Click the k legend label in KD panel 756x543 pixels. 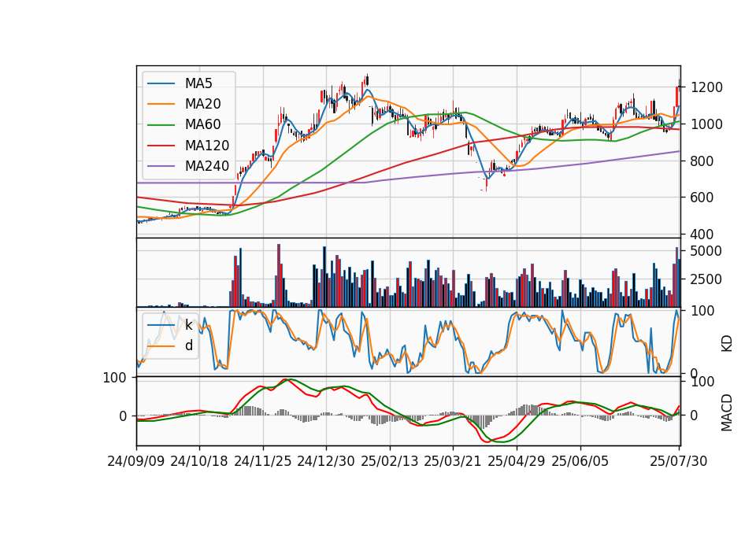(x=188, y=325)
